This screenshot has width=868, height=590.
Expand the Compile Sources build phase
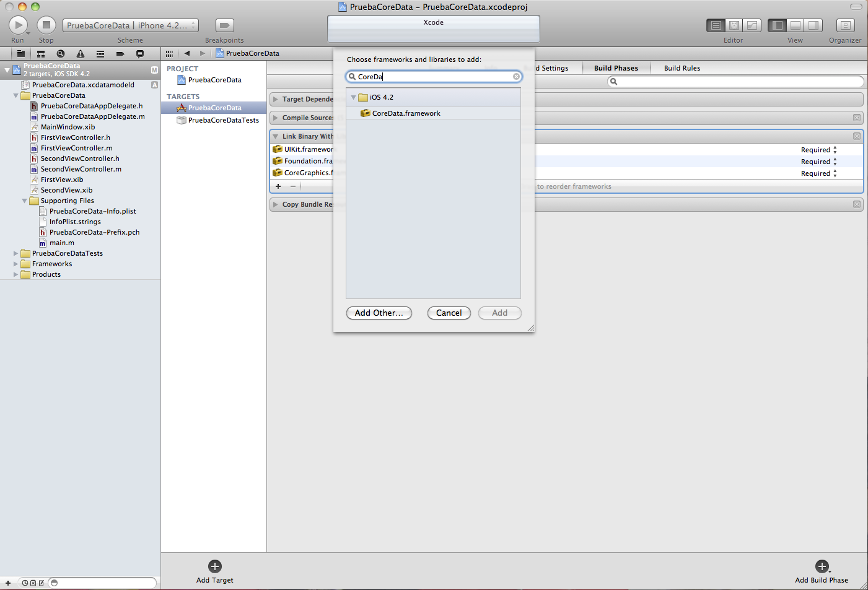276,118
